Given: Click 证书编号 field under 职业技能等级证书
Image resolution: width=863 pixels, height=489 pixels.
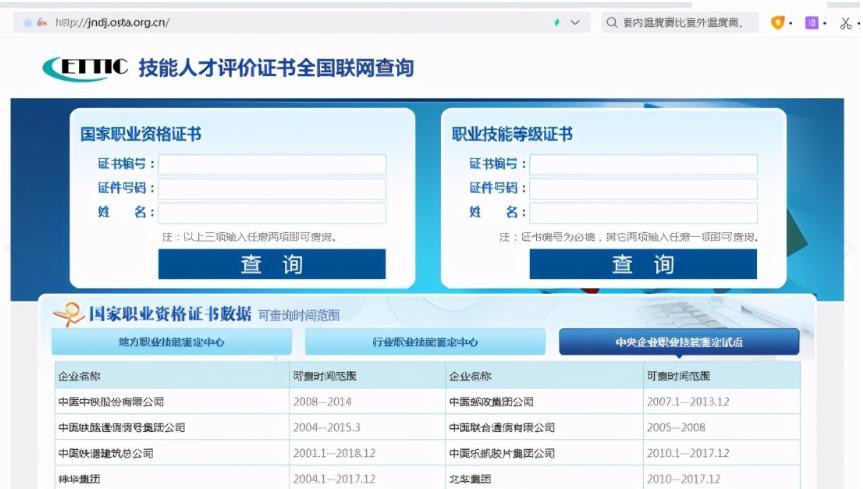Looking at the screenshot, I should coord(643,164).
